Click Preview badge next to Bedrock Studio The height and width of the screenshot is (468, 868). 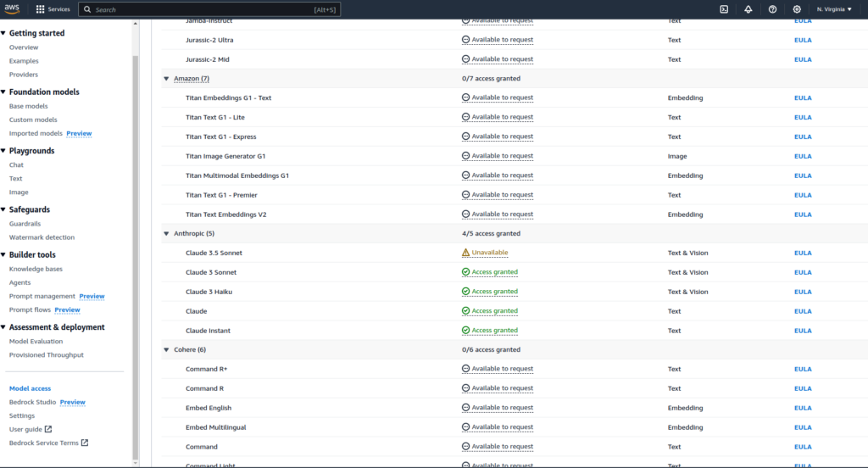[x=73, y=402]
